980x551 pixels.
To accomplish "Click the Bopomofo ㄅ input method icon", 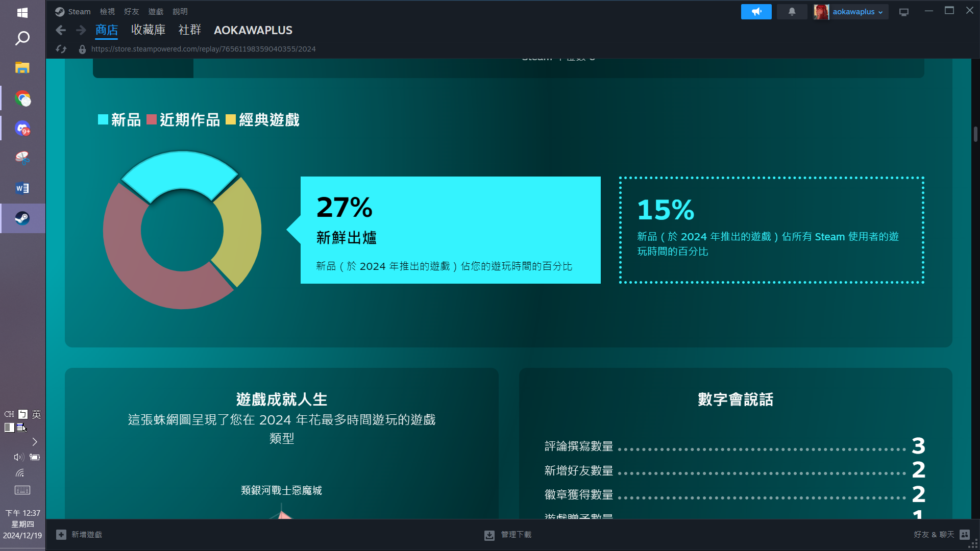I will click(x=23, y=414).
